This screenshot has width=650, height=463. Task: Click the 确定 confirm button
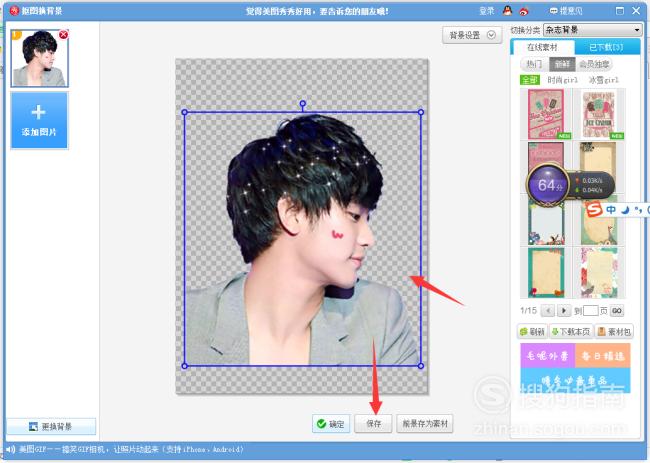tap(331, 424)
